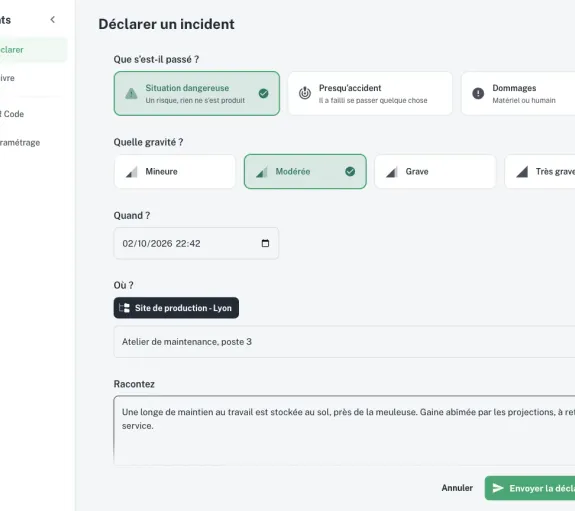Click the green checkmark on Situation dangereuse
Viewport: 575px width, 511px height.
[x=263, y=94]
